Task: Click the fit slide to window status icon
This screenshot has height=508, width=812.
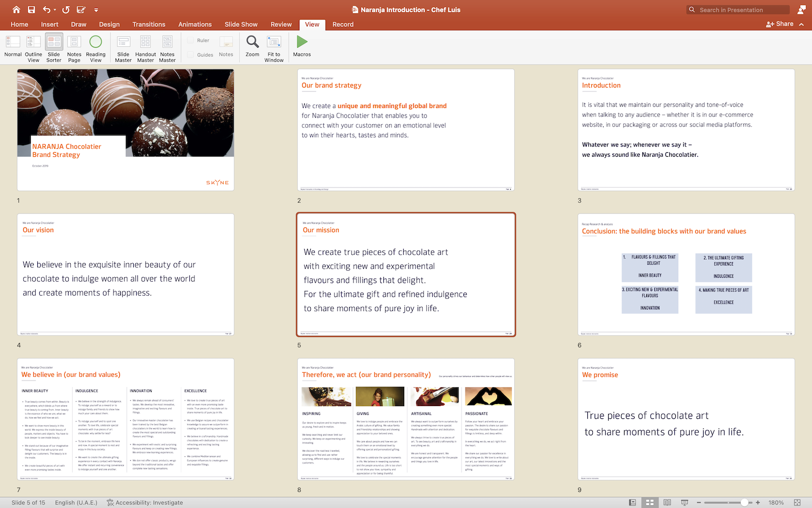Action: click(797, 503)
